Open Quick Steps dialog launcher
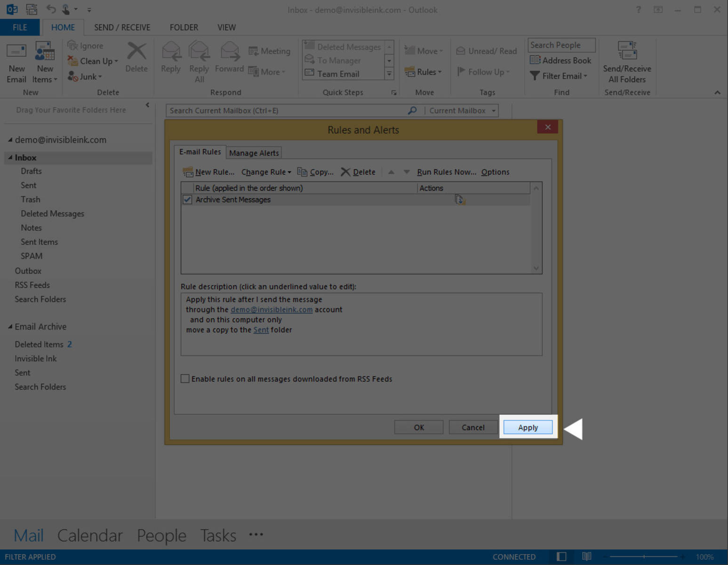The image size is (728, 565). [394, 93]
